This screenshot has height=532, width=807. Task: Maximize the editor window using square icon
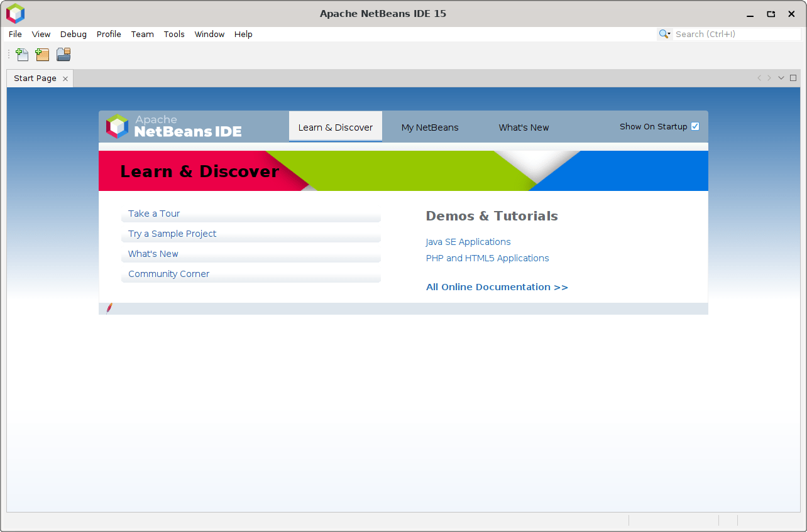[x=793, y=78]
